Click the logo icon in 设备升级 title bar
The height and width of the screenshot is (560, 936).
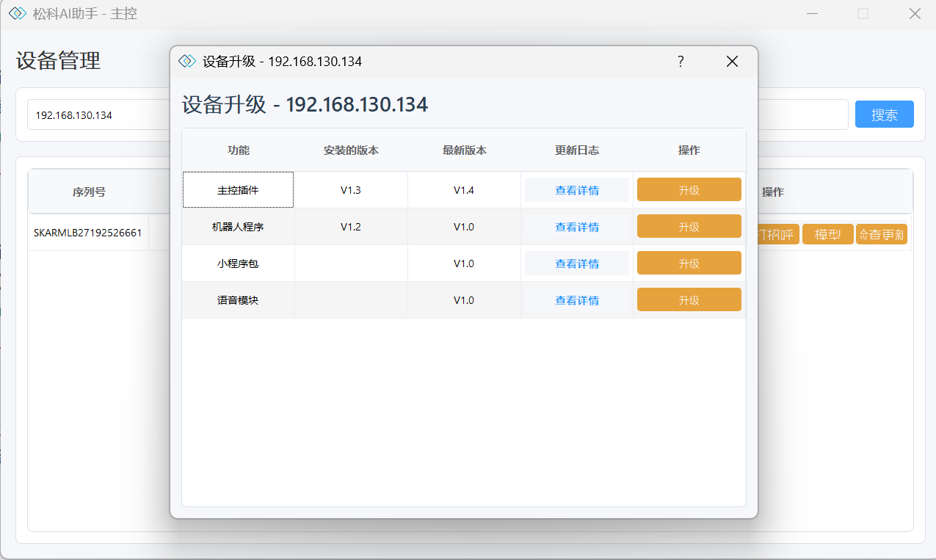point(187,62)
